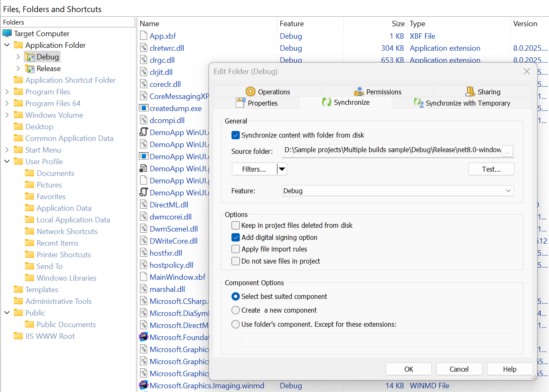
Task: Click the clretwrc.dll file icon
Action: pos(143,48)
